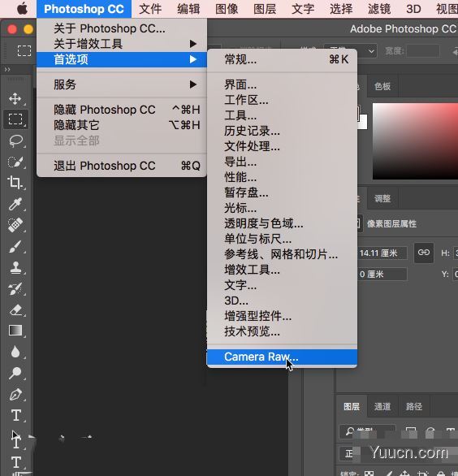Select the Gradient tool
This screenshot has width=458, height=476.
pos(15,331)
